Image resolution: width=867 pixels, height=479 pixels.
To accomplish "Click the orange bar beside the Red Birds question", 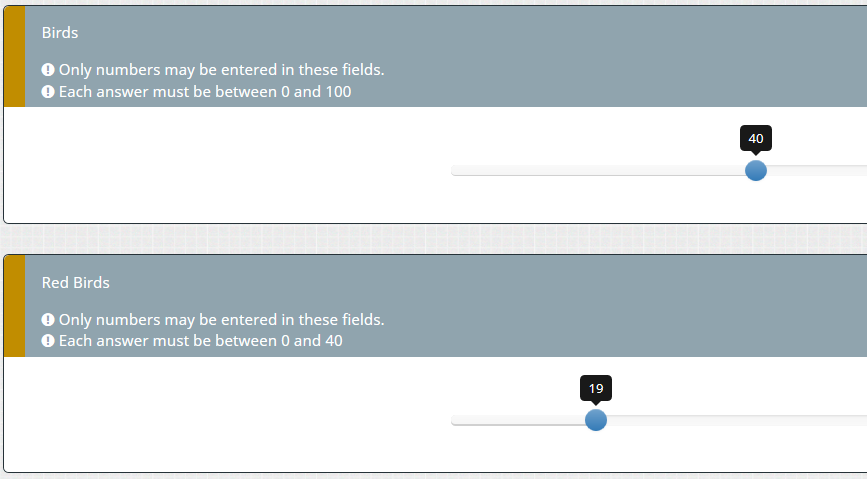I will [x=14, y=306].
